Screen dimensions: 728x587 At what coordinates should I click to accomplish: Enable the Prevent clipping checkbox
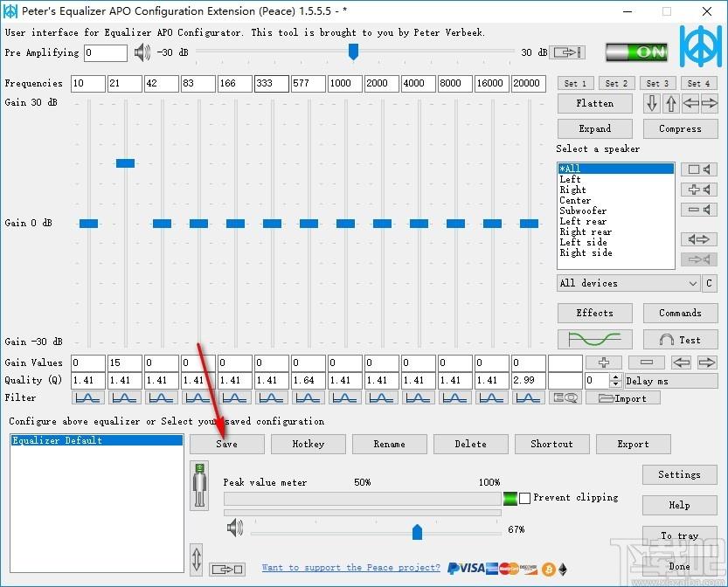coord(524,498)
